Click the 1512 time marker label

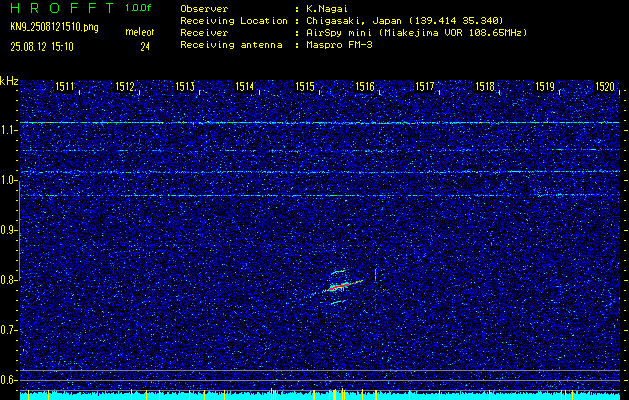click(125, 87)
